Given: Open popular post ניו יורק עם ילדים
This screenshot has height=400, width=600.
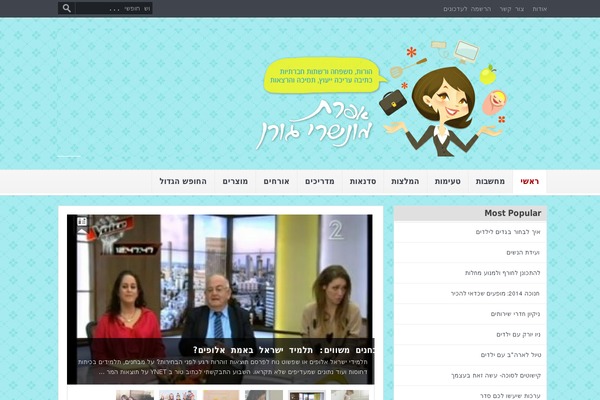Looking at the screenshot, I should click(518, 335).
